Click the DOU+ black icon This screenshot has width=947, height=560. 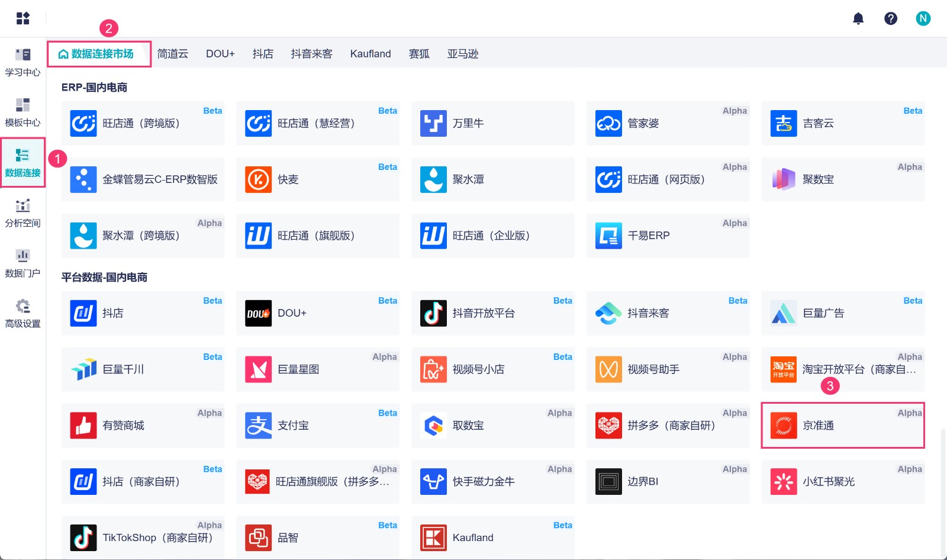click(258, 313)
